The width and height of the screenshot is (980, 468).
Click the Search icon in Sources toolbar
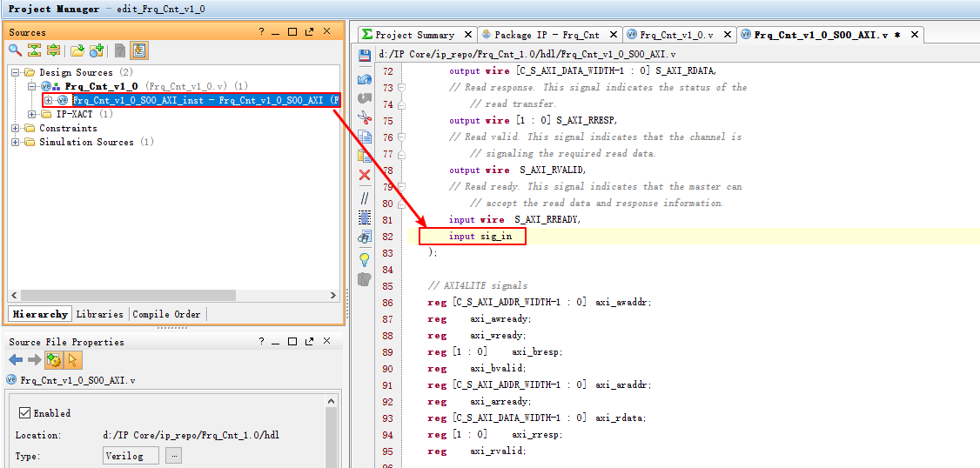tap(15, 50)
